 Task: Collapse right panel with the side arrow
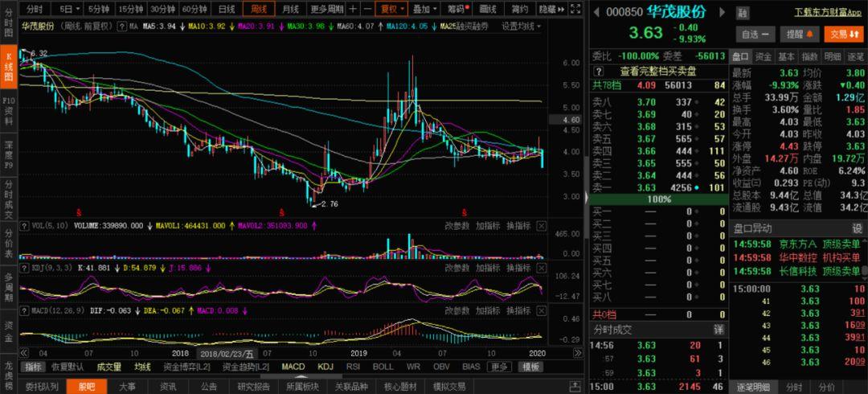pos(586,197)
